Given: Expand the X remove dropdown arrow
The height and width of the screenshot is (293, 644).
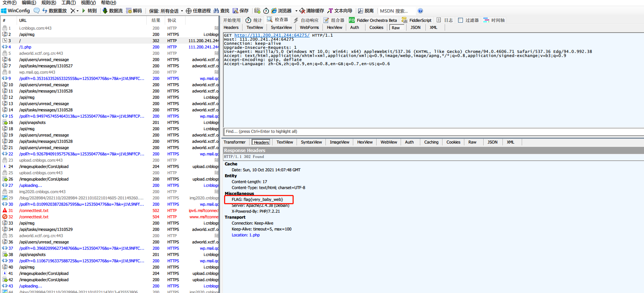Looking at the screenshot, I should (77, 11).
